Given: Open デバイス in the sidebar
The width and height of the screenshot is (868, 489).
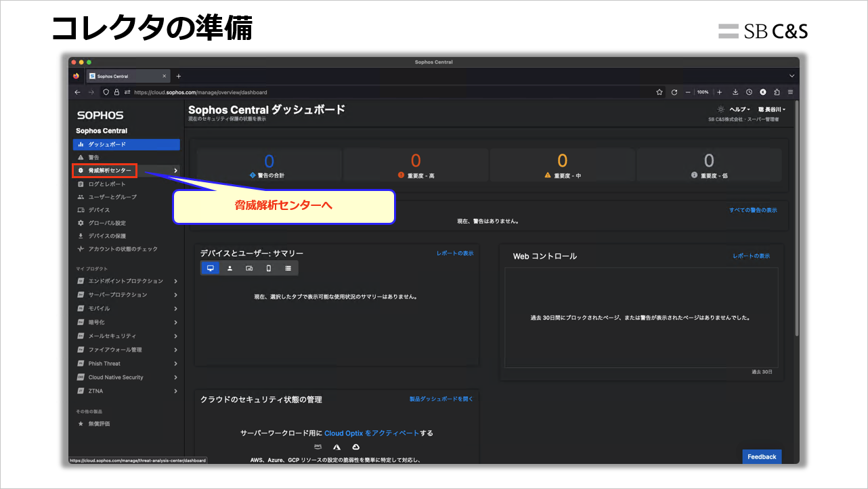Looking at the screenshot, I should tap(99, 210).
